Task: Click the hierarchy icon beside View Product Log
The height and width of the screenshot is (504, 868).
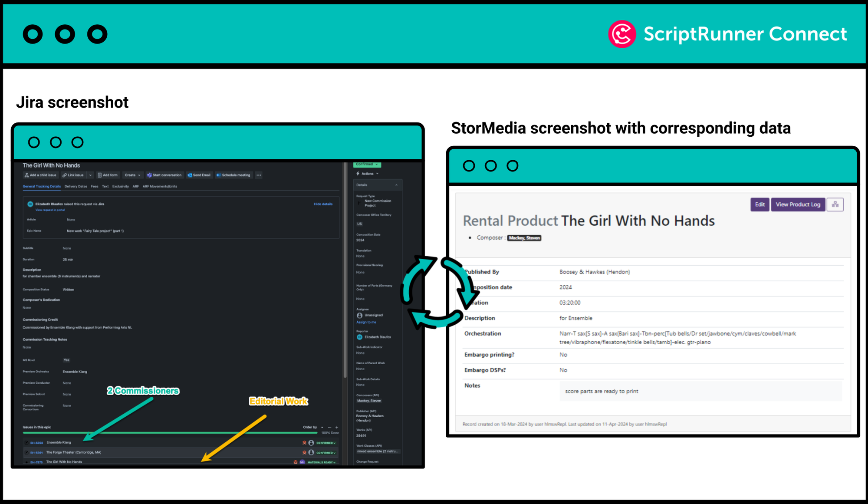Action: 835,204
